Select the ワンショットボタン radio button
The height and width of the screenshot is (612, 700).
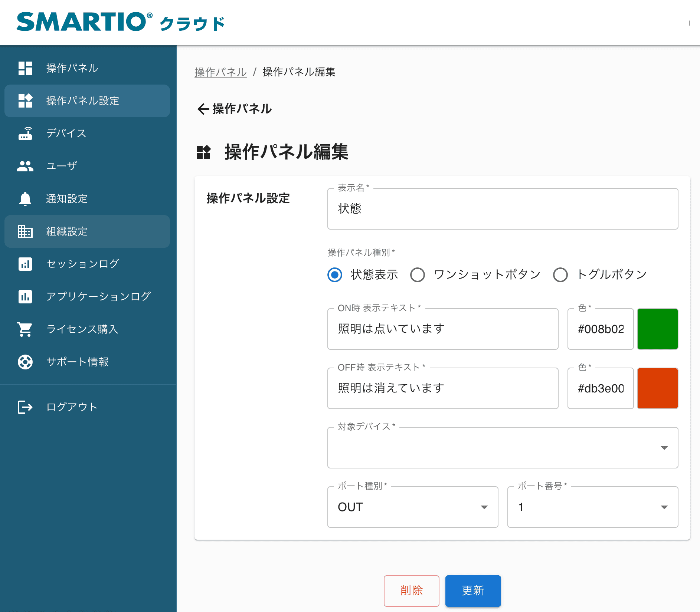[x=418, y=275]
